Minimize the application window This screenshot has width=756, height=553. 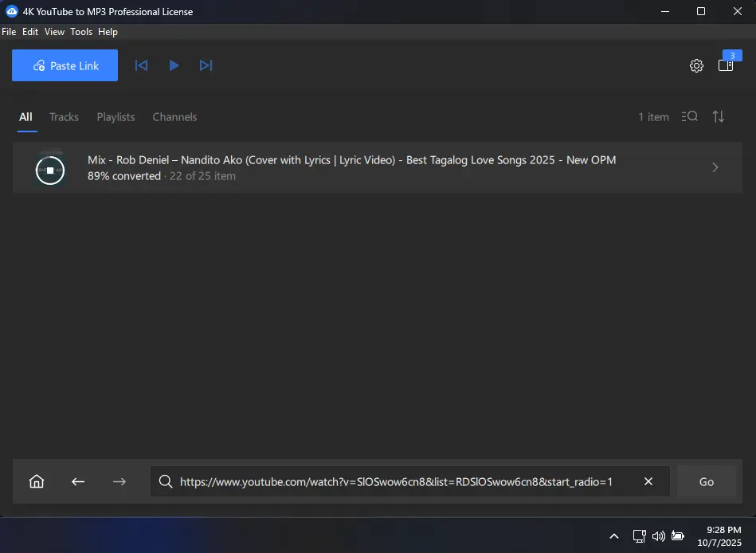pyautogui.click(x=665, y=12)
